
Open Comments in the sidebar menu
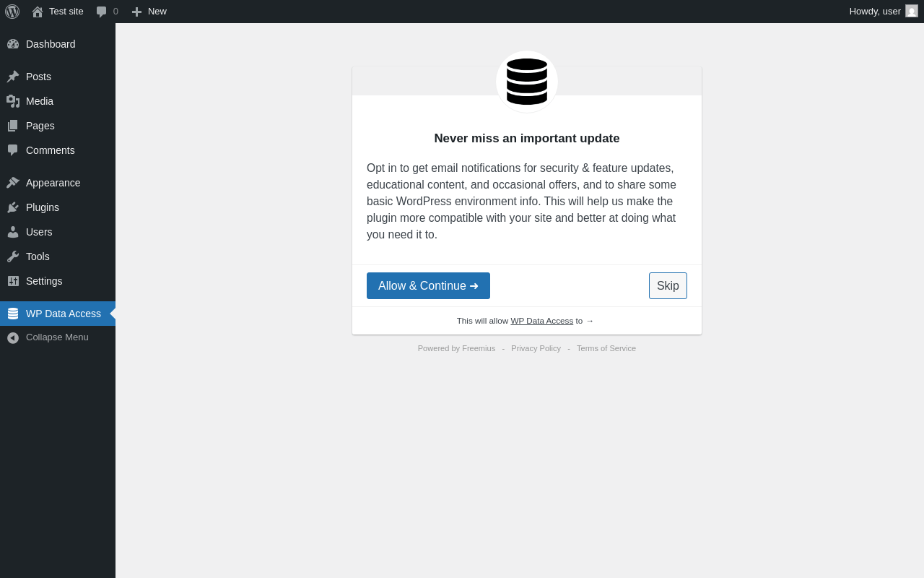coord(51,150)
